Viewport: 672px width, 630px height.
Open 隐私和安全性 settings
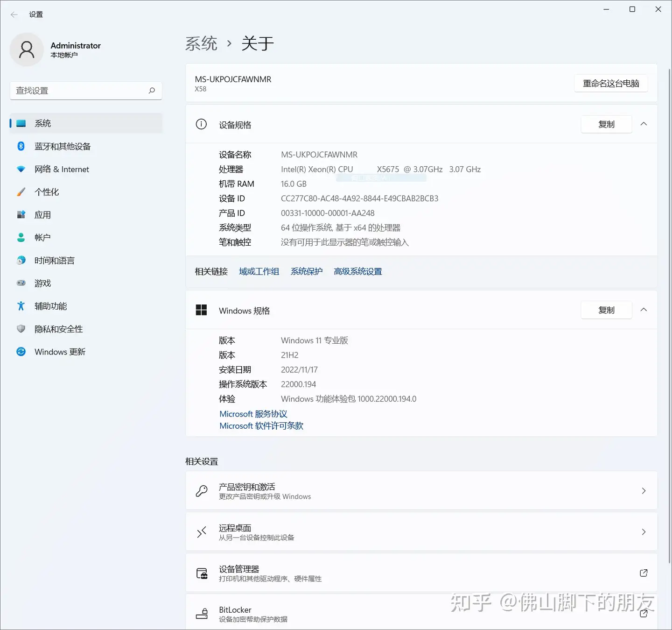click(x=86, y=329)
